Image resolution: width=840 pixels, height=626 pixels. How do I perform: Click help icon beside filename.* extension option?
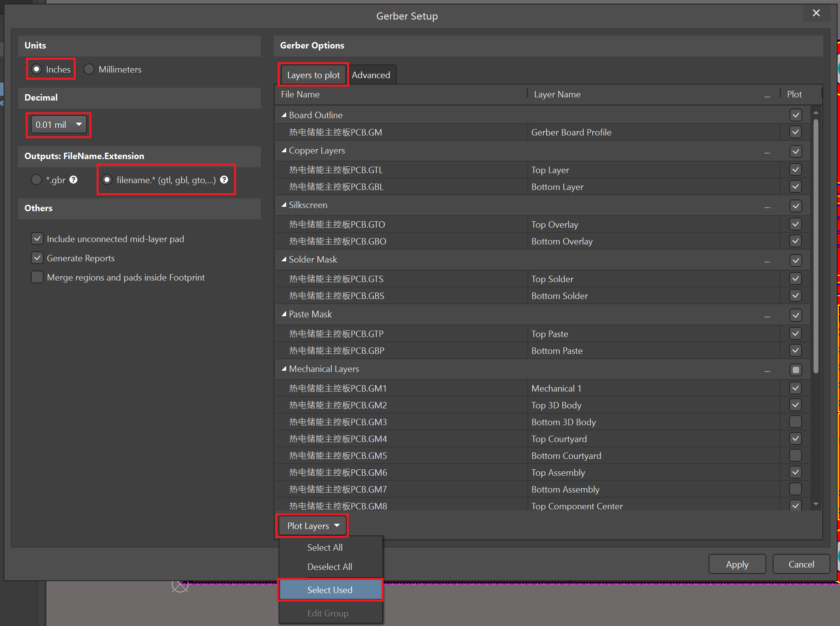pos(224,180)
